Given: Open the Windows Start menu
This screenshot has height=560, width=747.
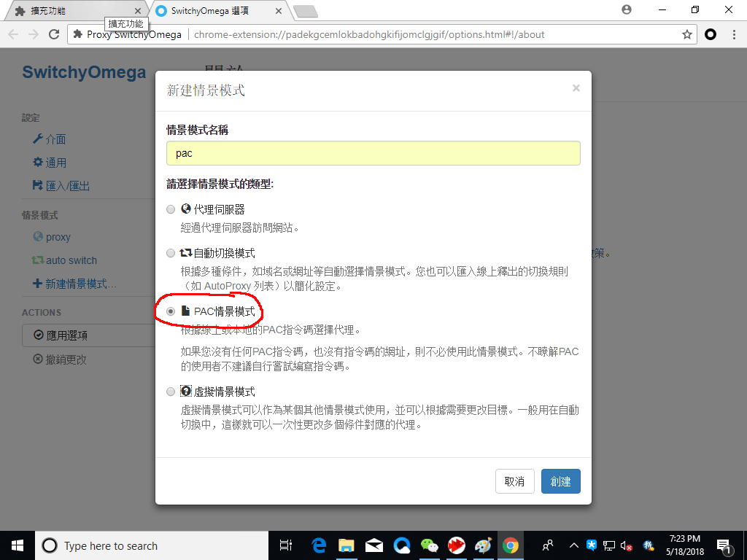Looking at the screenshot, I should pyautogui.click(x=18, y=545).
